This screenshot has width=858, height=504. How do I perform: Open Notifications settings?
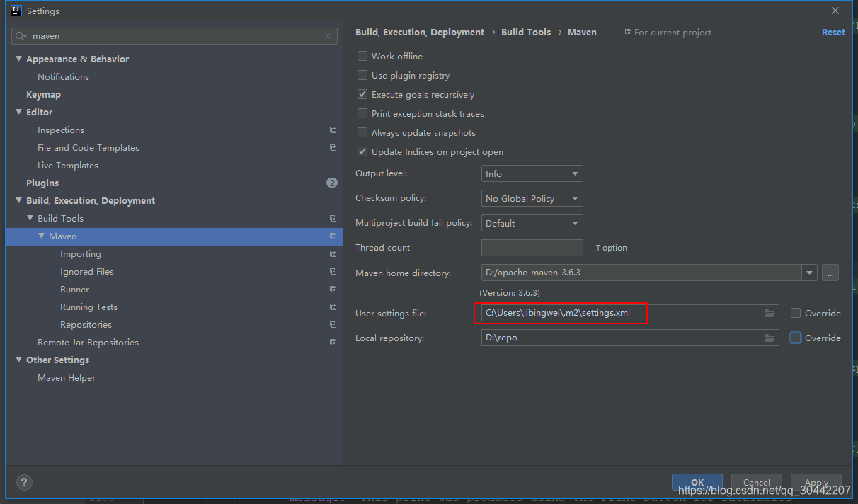click(63, 77)
